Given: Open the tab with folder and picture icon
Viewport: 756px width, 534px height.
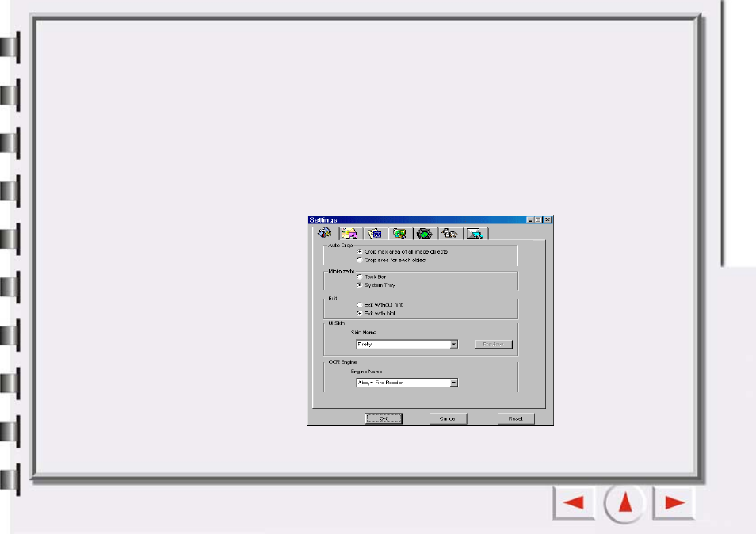Looking at the screenshot, I should pyautogui.click(x=350, y=234).
